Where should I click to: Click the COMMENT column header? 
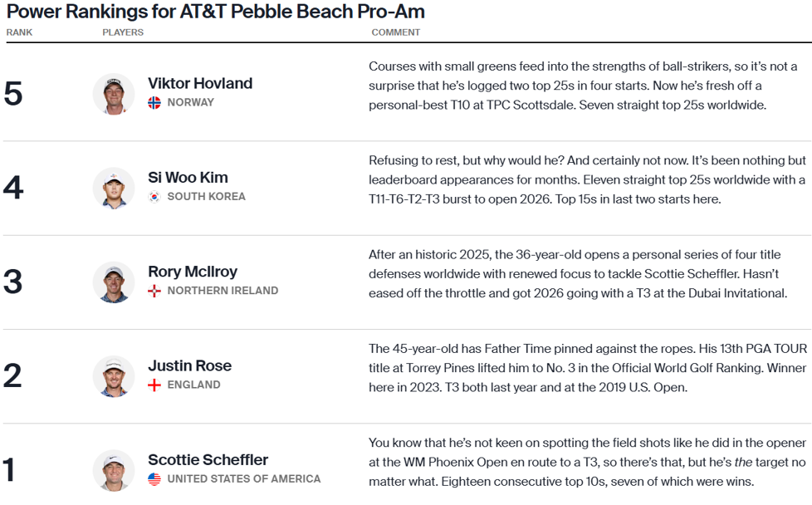tap(396, 32)
